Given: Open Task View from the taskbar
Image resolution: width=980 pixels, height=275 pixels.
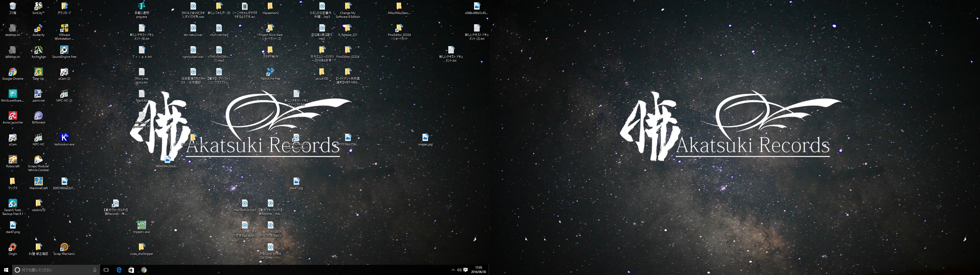Looking at the screenshot, I should 106,270.
